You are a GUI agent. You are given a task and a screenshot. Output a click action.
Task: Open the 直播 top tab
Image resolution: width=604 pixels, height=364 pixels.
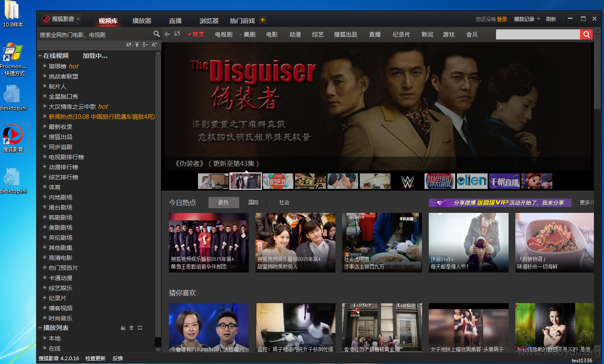click(175, 21)
